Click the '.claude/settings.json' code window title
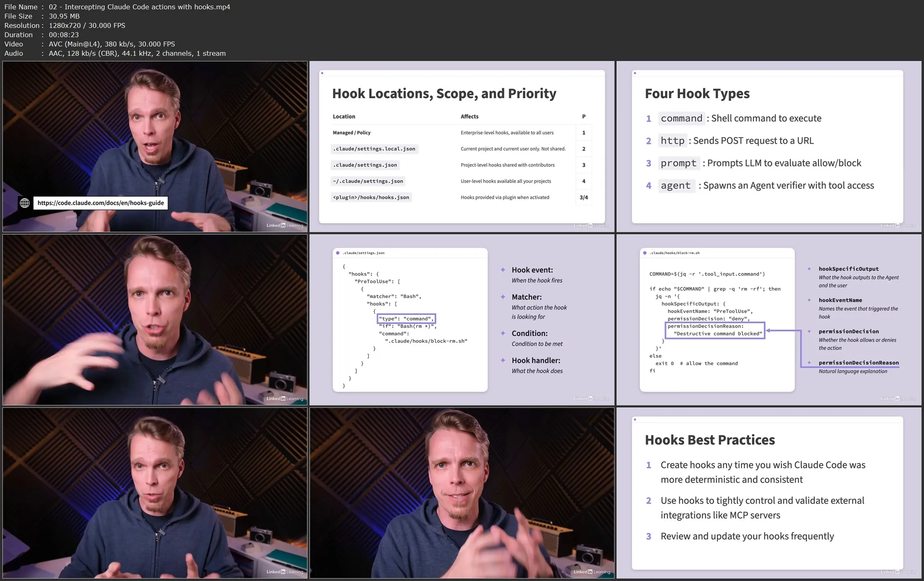Image resolution: width=924 pixels, height=581 pixels. tap(364, 253)
